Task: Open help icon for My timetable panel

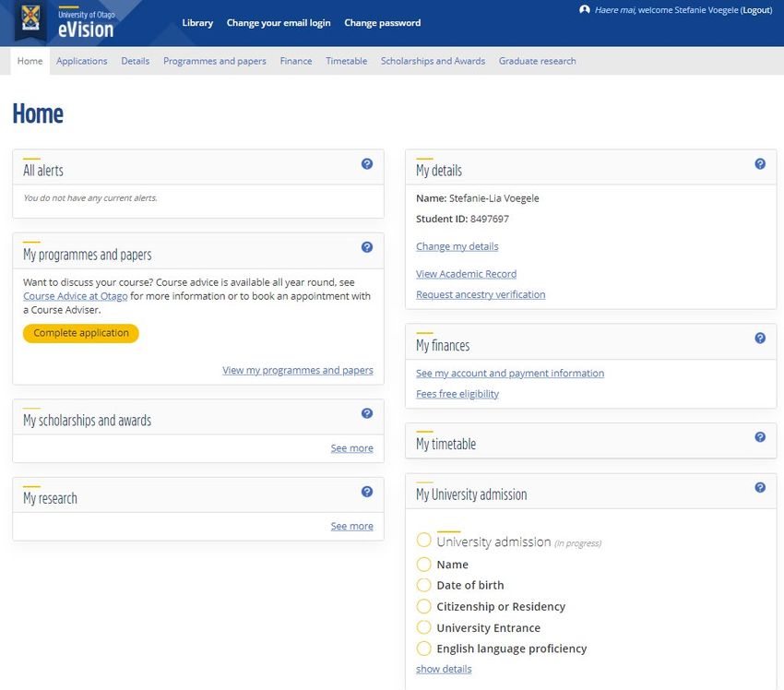Action: click(760, 437)
